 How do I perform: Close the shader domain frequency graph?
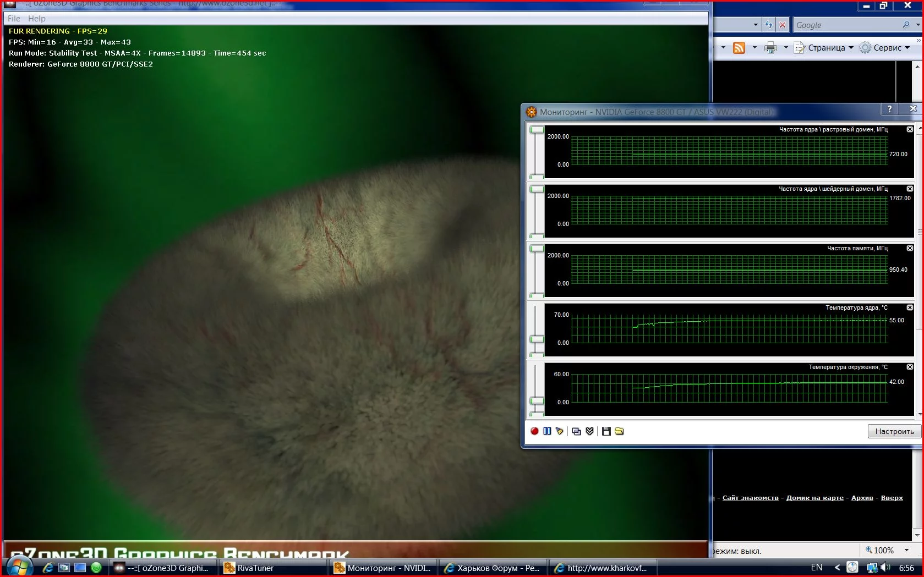point(910,189)
